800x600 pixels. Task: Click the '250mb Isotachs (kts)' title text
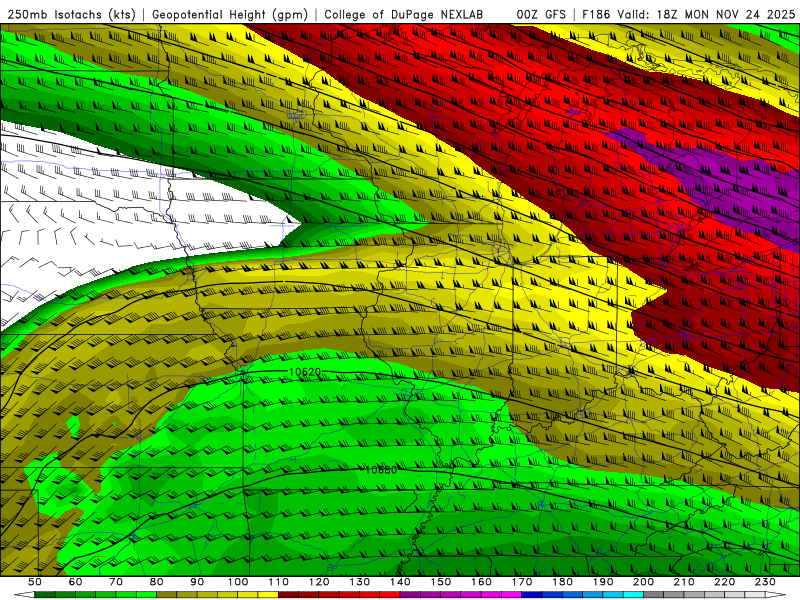71,15
